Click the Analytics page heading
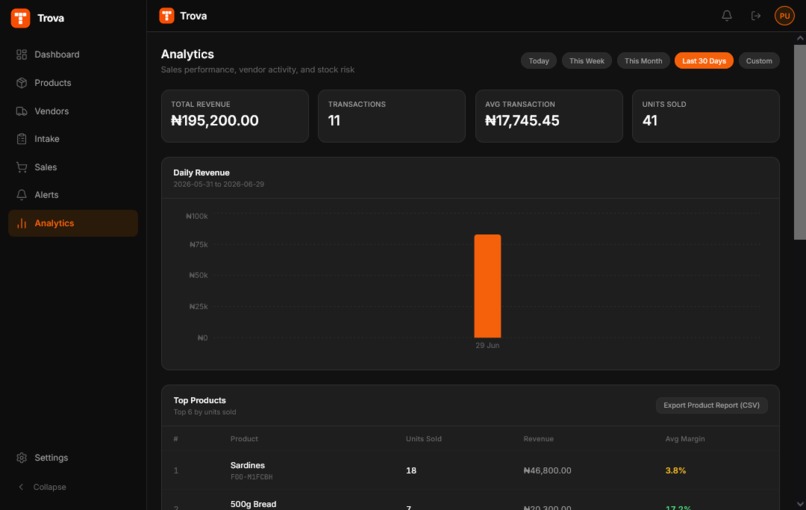 tap(187, 54)
